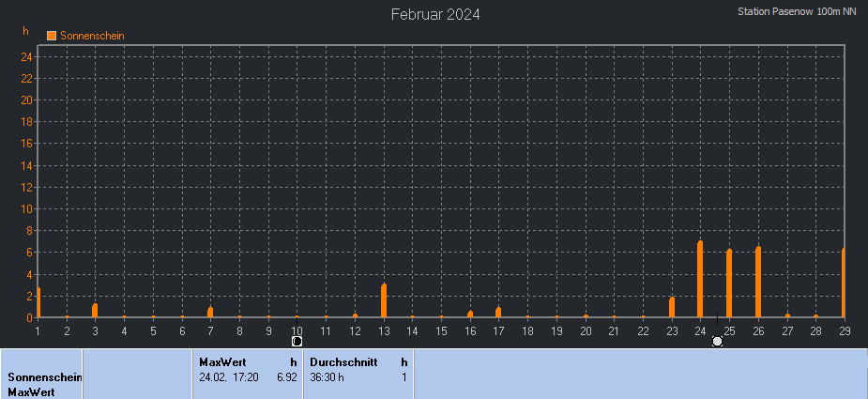Click the new moon icon below day 10
868x399 pixels.
(297, 342)
